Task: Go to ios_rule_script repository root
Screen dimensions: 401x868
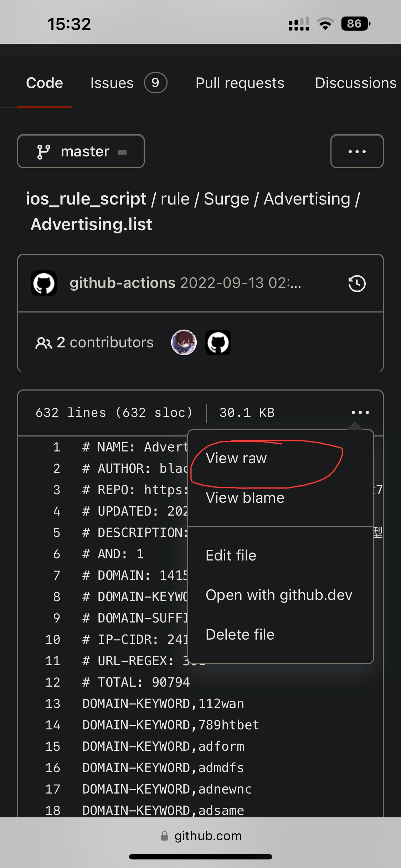Action: (86, 199)
